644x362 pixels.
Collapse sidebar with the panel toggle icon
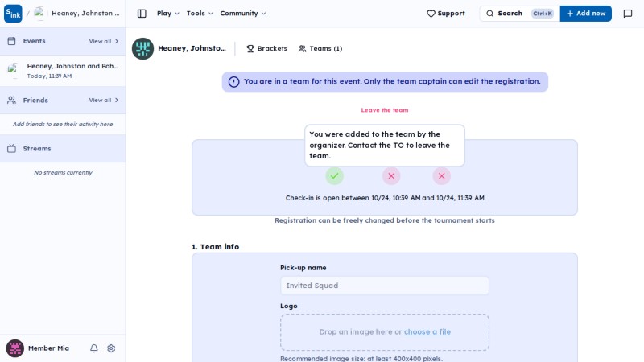142,14
